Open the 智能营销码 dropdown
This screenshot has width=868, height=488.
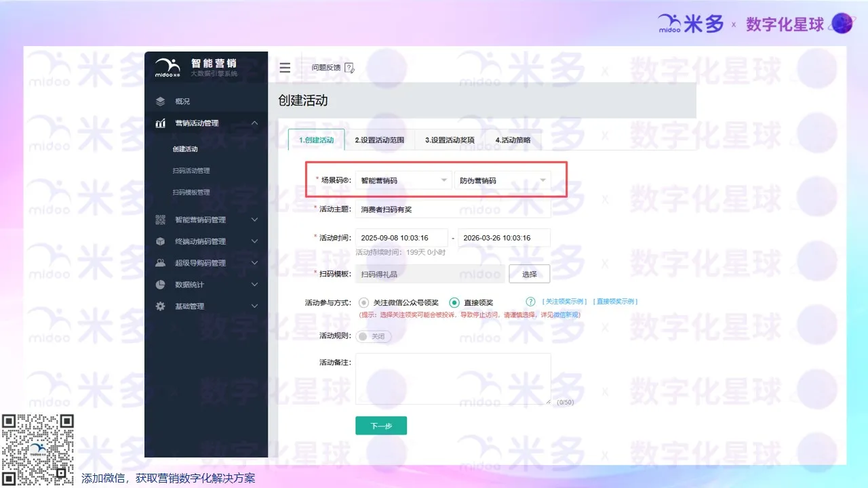pos(403,180)
